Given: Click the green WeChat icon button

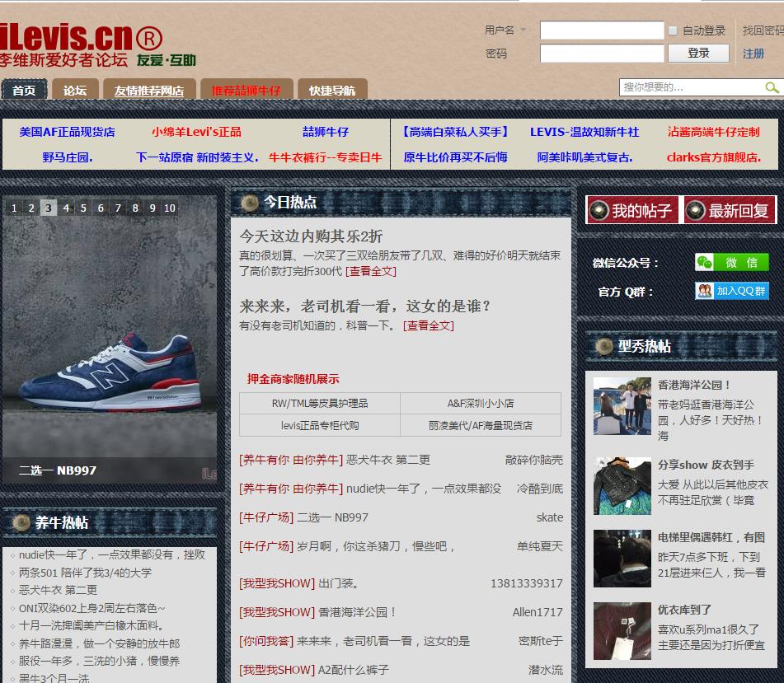Looking at the screenshot, I should pos(731,262).
